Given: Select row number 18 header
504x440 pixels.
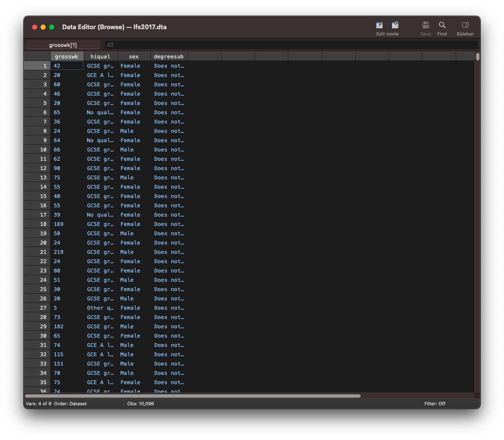Looking at the screenshot, I should point(37,224).
